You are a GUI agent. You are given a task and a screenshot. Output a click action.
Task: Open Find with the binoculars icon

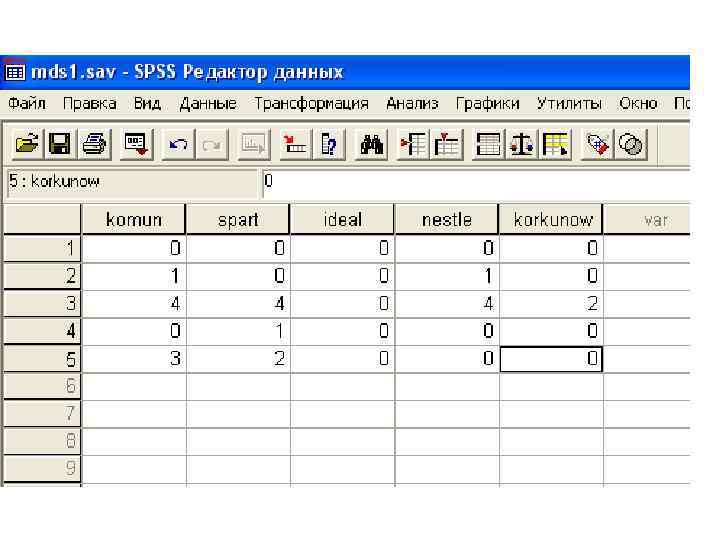coord(371,144)
